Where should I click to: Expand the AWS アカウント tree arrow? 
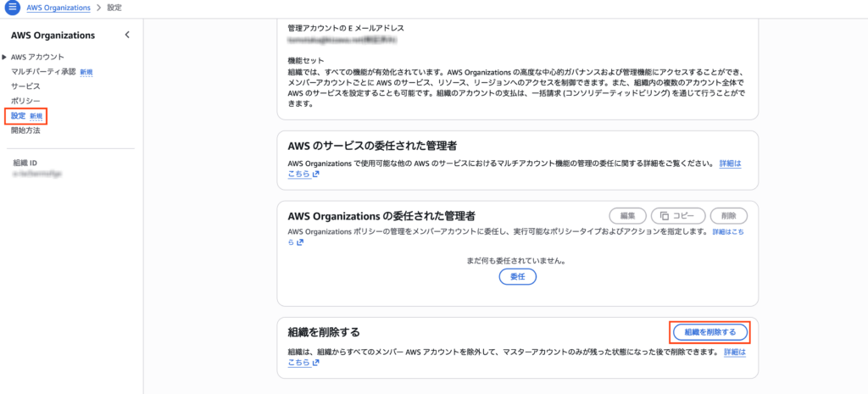pos(4,57)
